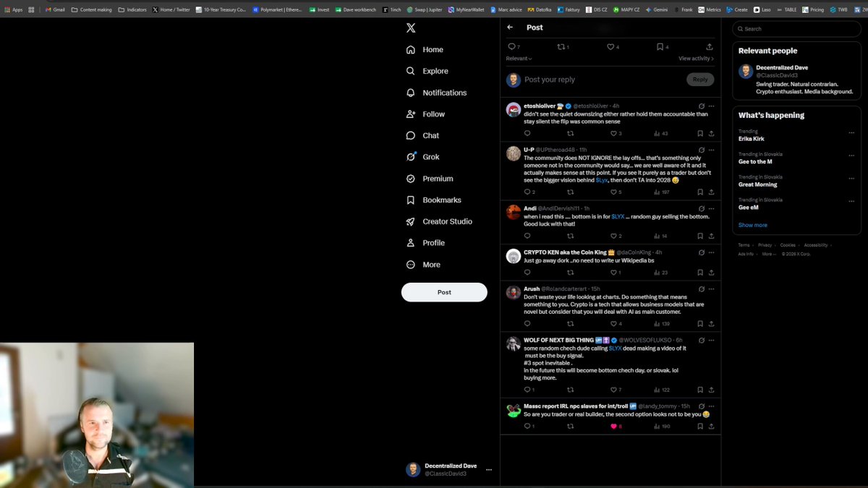Screen dimensions: 868x488
Task: Open the Relevant sort dropdown
Action: click(x=519, y=59)
